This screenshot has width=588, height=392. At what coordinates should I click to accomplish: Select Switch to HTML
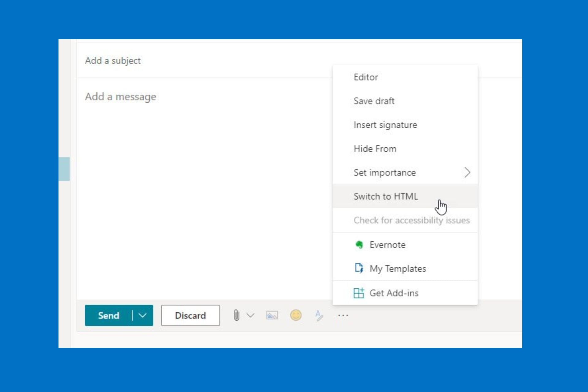point(386,196)
